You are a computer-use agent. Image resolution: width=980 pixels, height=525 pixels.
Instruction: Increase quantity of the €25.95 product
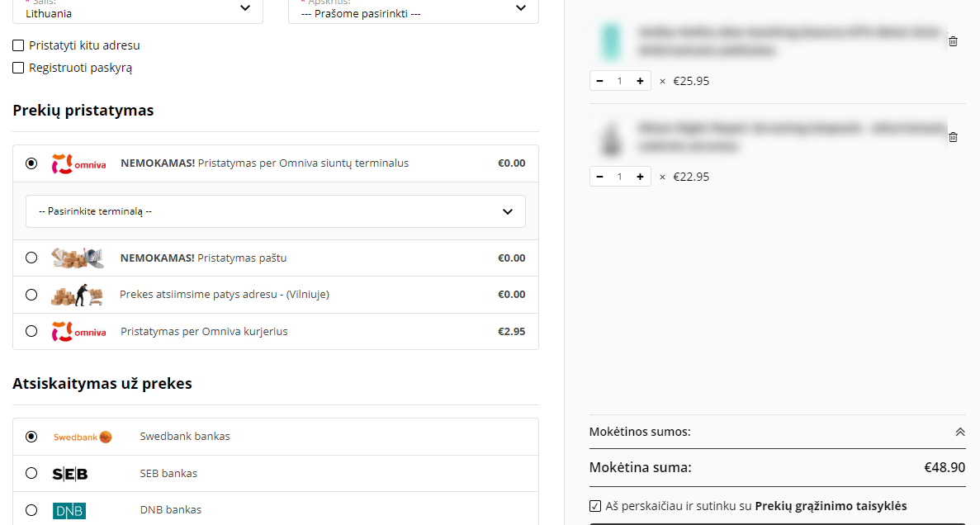[640, 81]
